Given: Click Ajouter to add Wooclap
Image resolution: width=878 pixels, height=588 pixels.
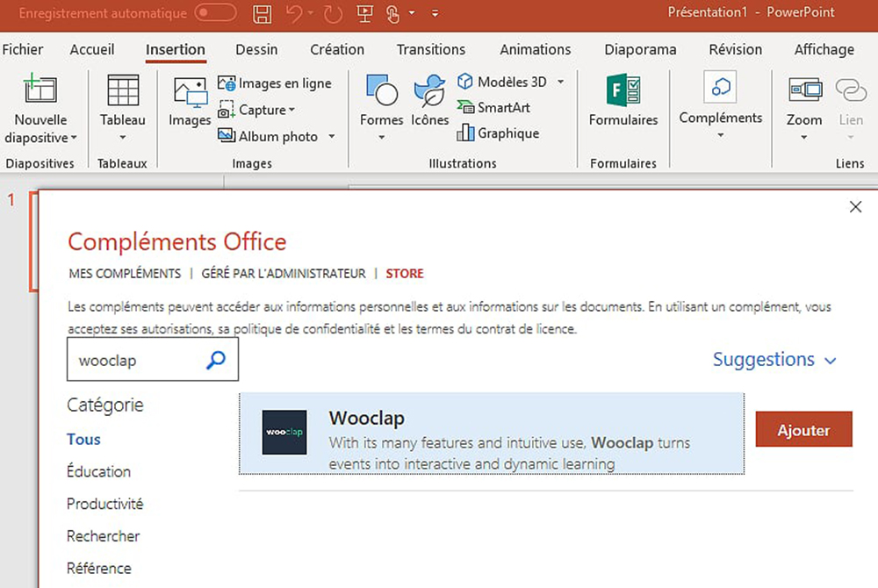Looking at the screenshot, I should pyautogui.click(x=803, y=429).
